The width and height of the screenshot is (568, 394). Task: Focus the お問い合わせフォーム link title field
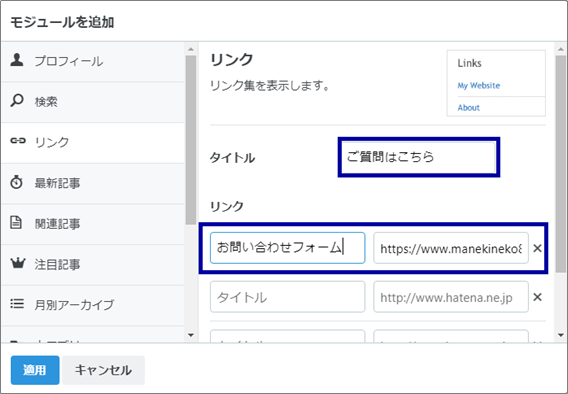tap(288, 248)
